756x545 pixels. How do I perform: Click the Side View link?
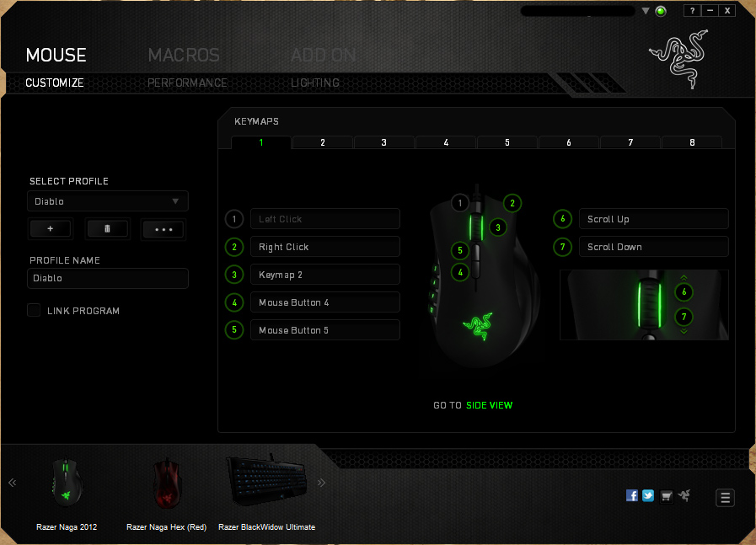coord(489,405)
